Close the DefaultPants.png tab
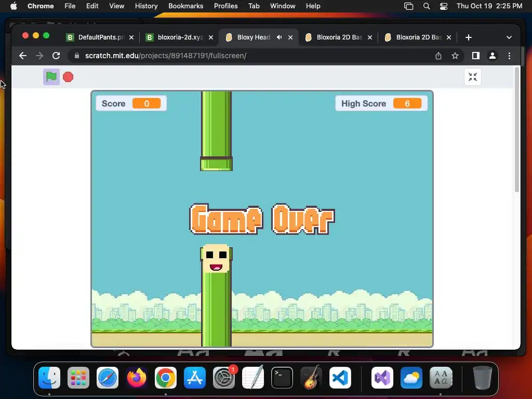Viewport: 532px width, 399px height. pos(131,37)
